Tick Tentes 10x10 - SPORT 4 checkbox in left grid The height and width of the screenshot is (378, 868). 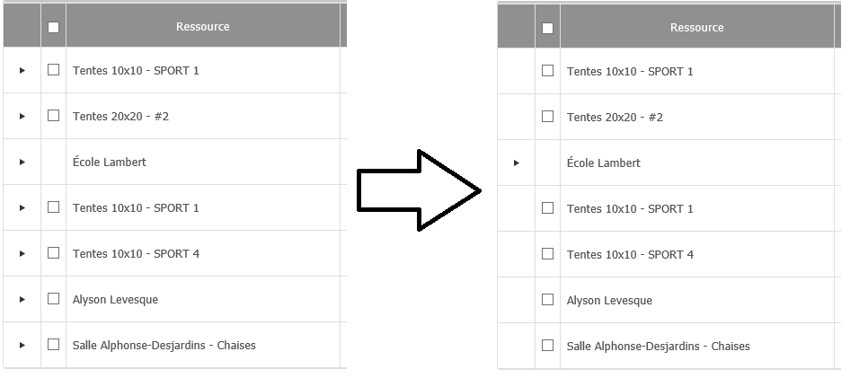point(54,253)
